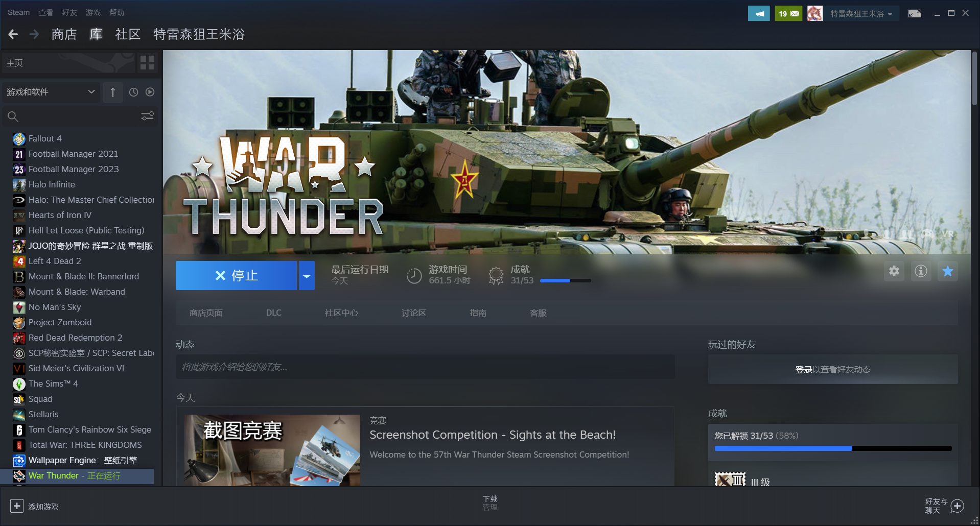Screen dimensions: 980x526
Task: Open the Steam menu
Action: pos(18,12)
